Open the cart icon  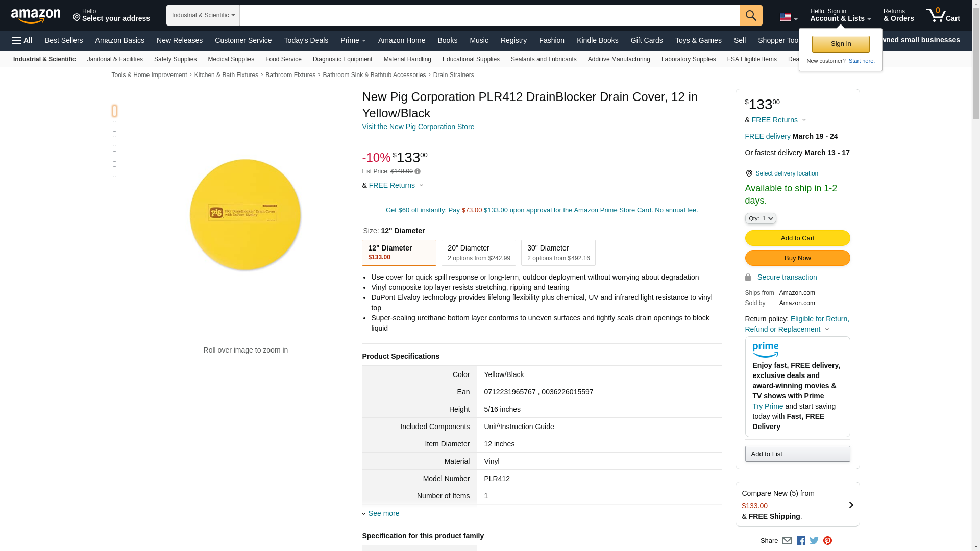click(943, 15)
